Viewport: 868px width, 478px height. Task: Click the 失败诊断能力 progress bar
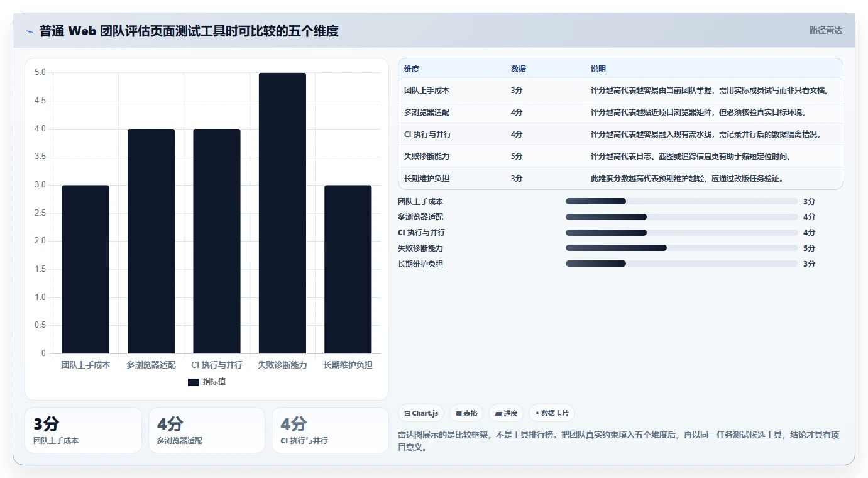click(682, 248)
